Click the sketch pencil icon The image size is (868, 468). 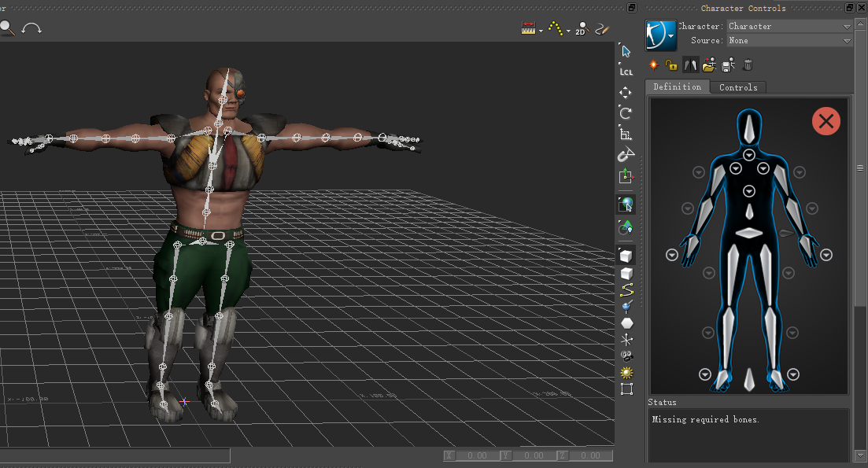(602, 28)
